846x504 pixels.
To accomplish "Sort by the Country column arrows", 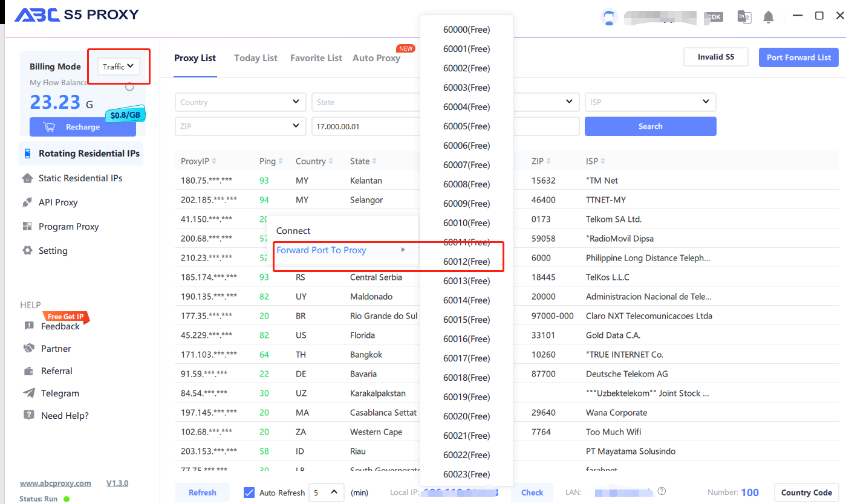I will click(x=331, y=161).
